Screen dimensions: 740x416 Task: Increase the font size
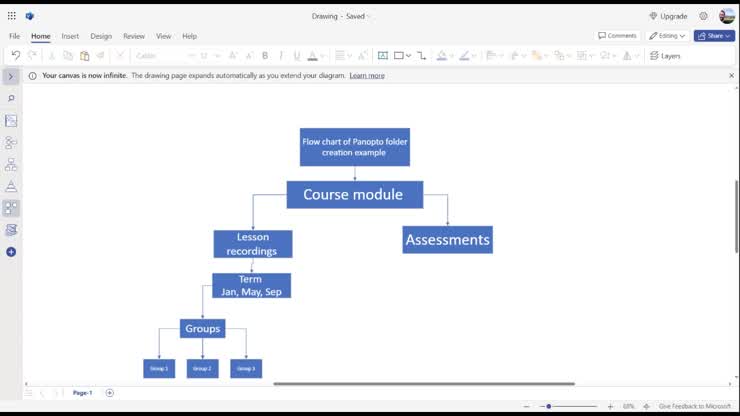point(233,56)
